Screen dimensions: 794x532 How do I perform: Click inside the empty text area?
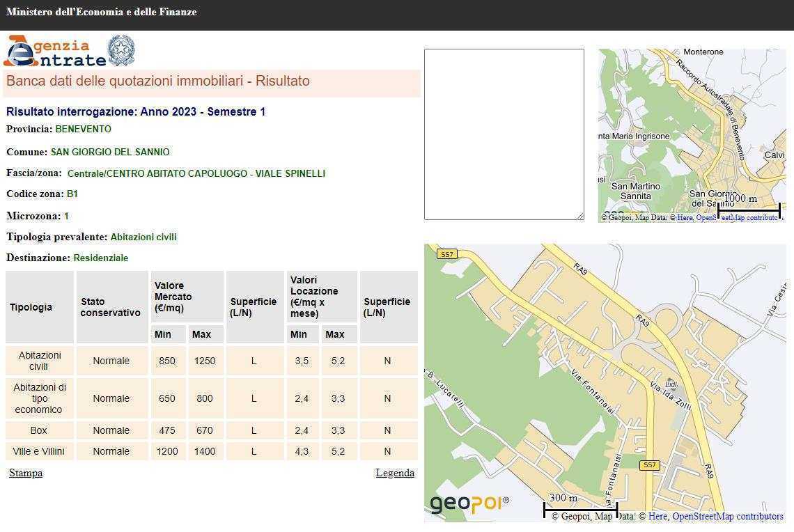(x=504, y=134)
